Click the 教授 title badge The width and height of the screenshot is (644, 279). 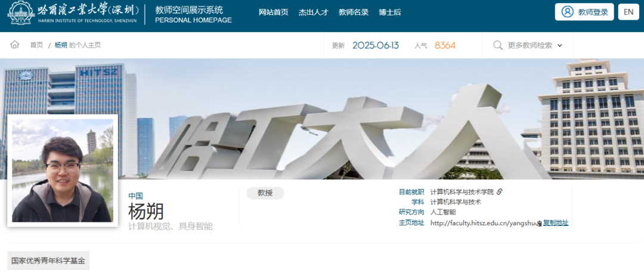tap(265, 193)
